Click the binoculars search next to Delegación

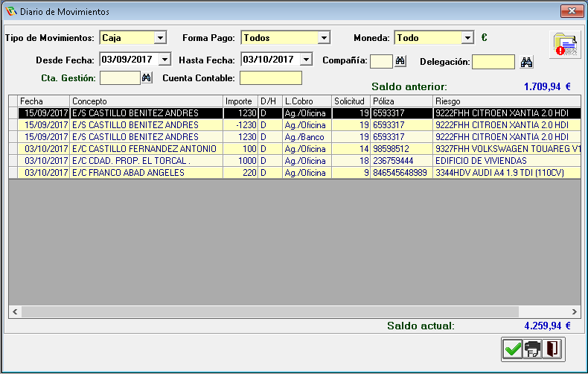pyautogui.click(x=526, y=62)
